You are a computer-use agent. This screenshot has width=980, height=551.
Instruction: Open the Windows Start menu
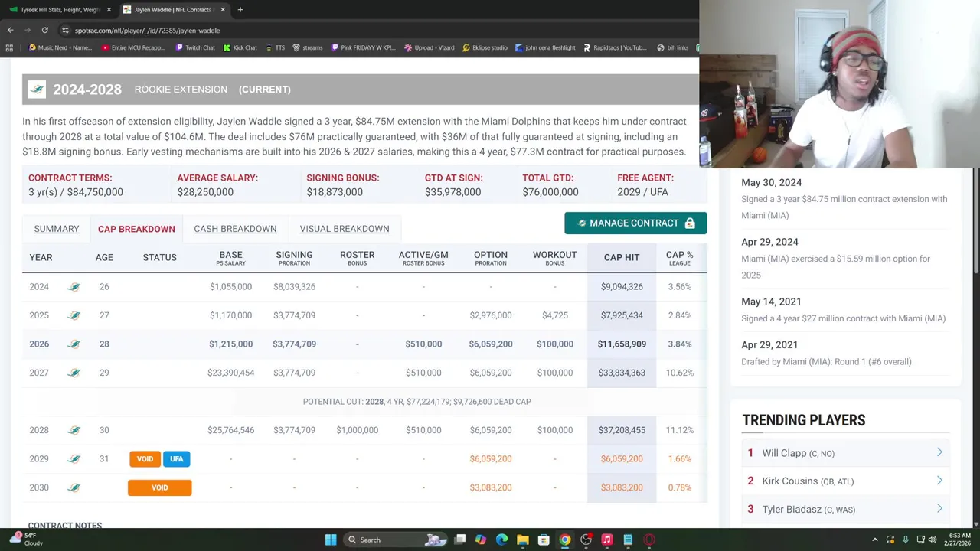331,540
